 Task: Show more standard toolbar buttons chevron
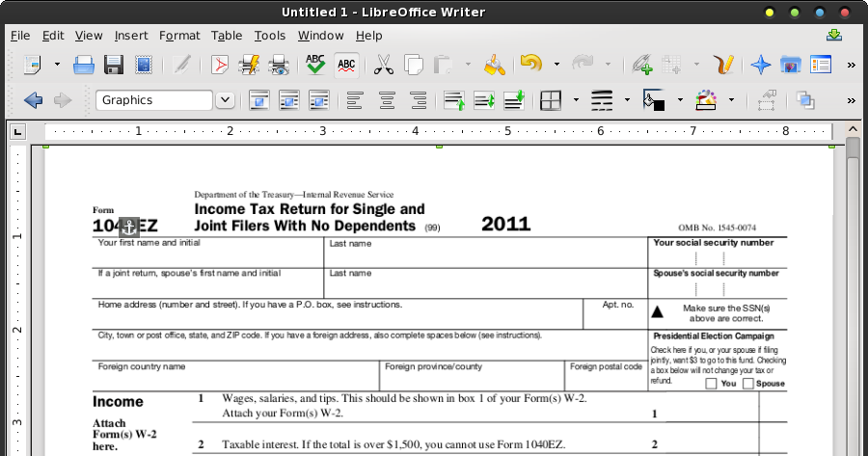[x=852, y=66]
